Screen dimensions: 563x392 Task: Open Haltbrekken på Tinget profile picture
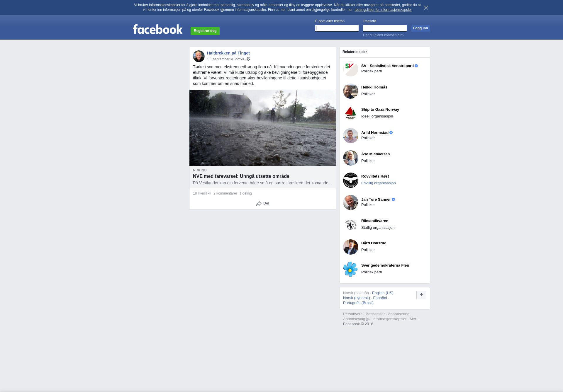coord(199,56)
